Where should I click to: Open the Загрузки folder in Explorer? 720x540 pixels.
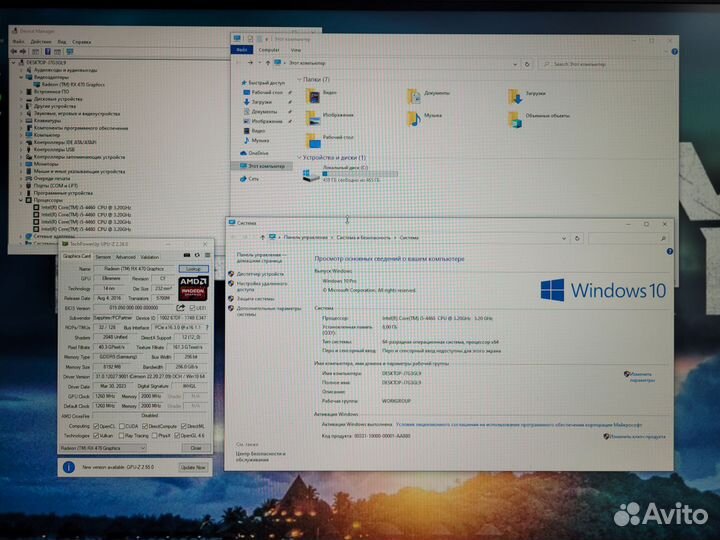tap(515, 96)
